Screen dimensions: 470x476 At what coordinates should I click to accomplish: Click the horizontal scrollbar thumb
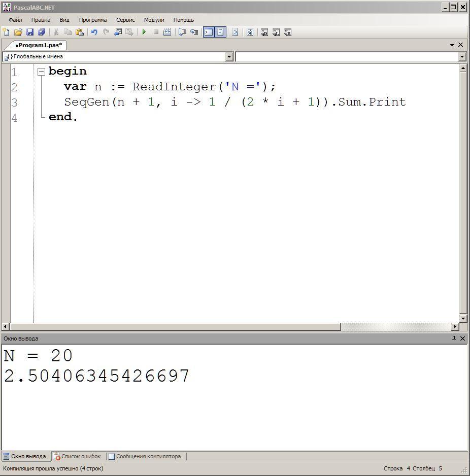point(175,327)
